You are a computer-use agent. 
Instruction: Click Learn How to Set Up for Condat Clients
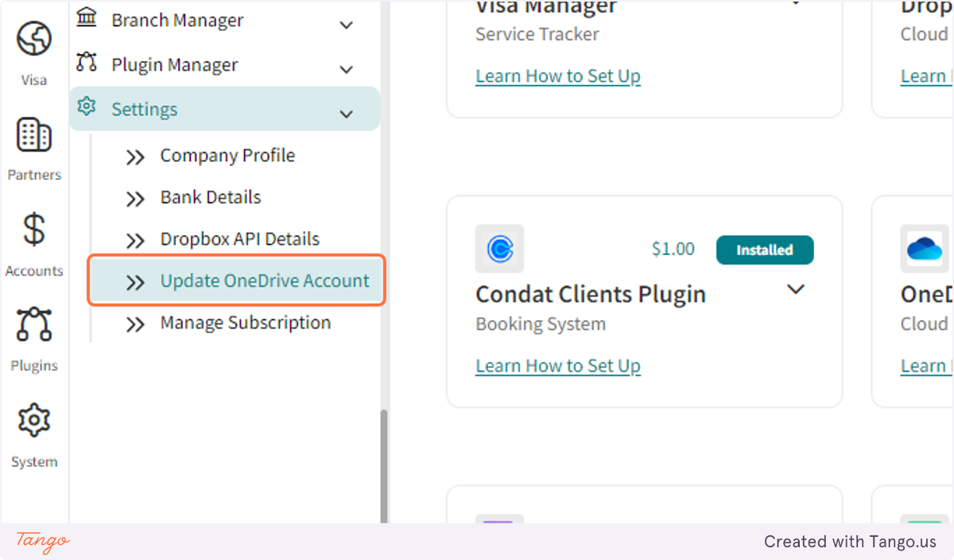[x=558, y=365]
